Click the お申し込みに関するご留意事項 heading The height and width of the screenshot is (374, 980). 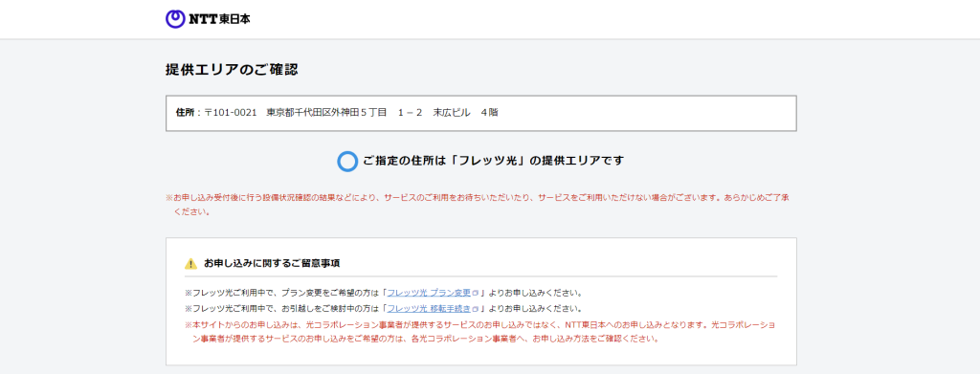coord(272,263)
